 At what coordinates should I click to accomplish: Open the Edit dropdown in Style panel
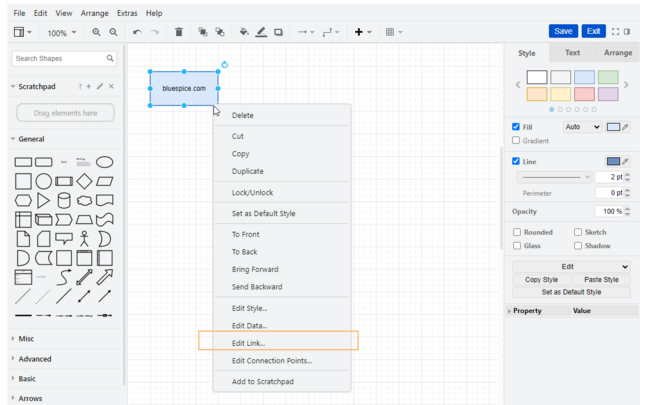[x=571, y=267]
